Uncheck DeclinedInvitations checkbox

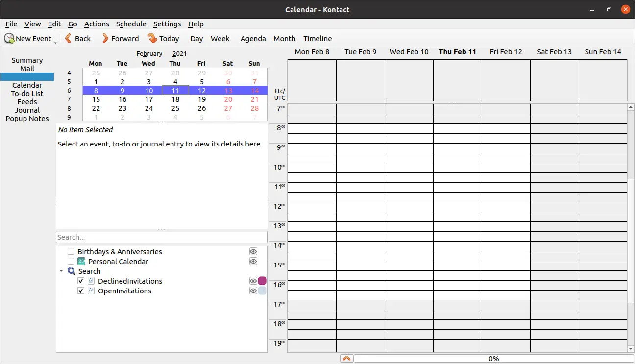click(x=81, y=281)
